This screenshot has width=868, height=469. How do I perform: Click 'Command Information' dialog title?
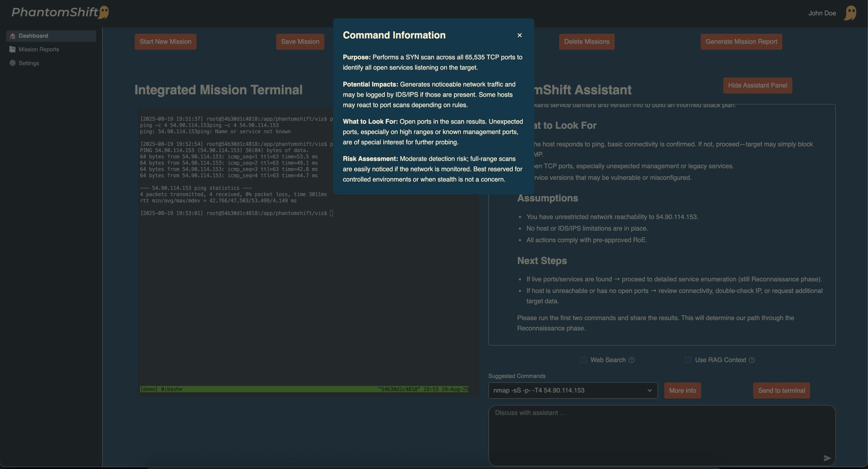point(394,35)
